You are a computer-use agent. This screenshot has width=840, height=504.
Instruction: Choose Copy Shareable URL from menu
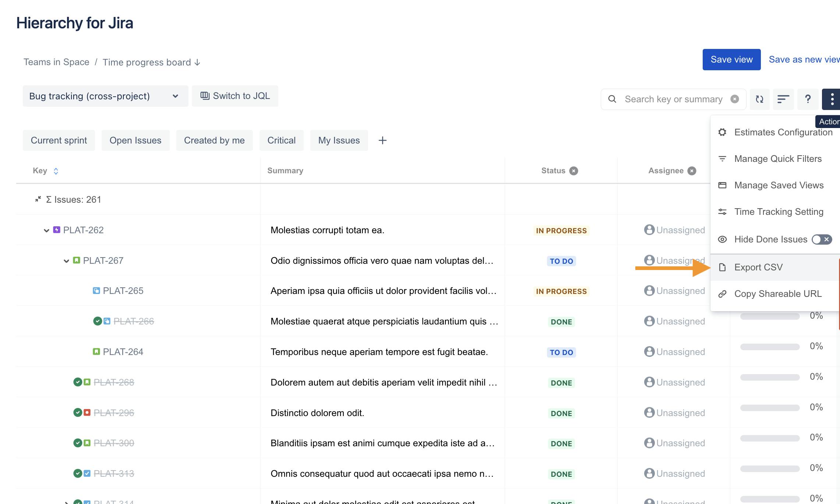click(x=775, y=294)
